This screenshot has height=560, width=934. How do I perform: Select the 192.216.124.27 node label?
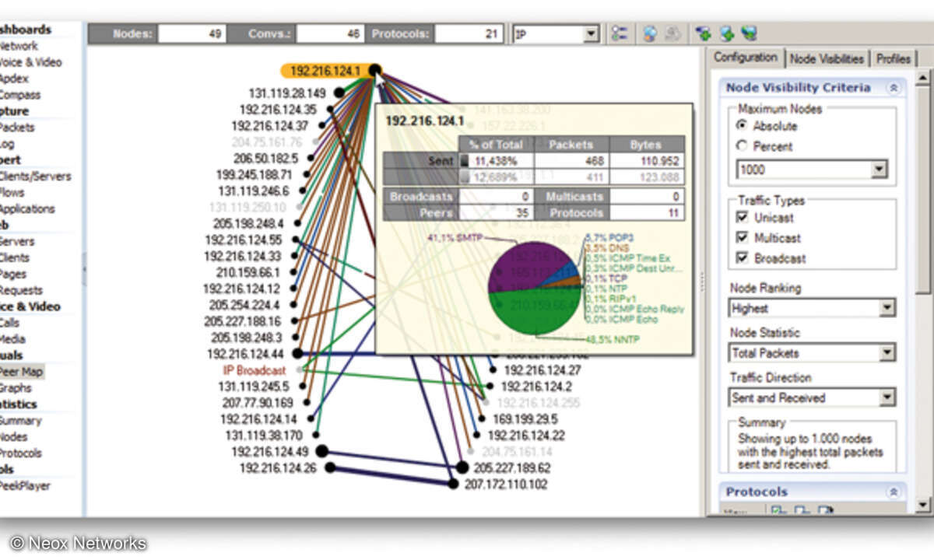click(542, 370)
